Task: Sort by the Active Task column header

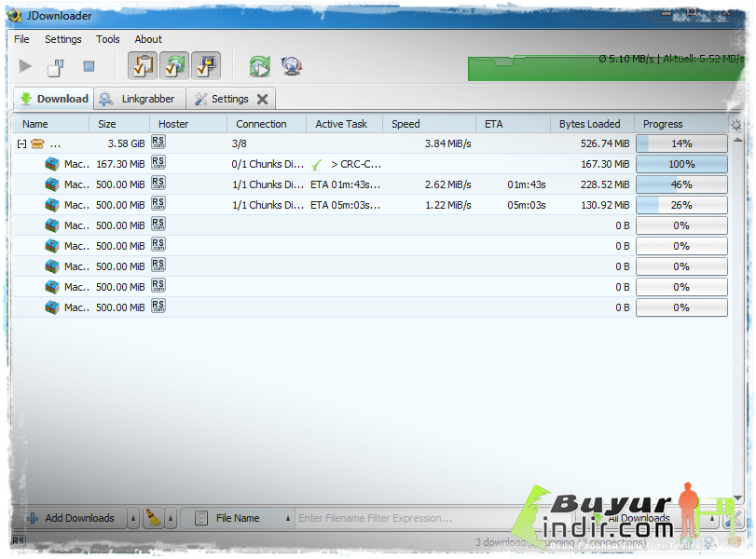Action: click(x=344, y=124)
